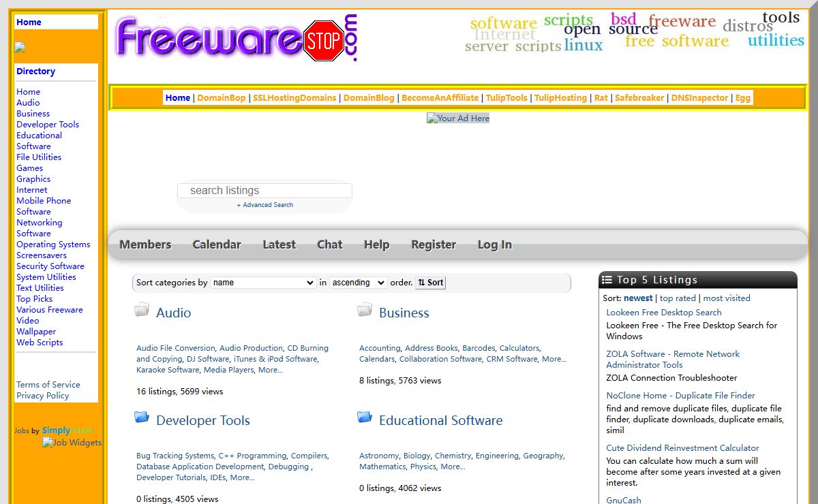
Task: Open the Audio File Conversion subcategory
Action: tap(175, 348)
